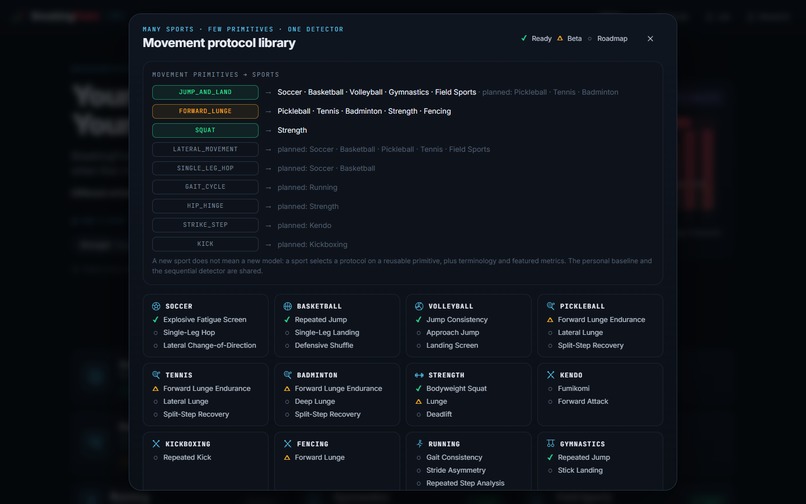The height and width of the screenshot is (504, 806).
Task: Click the checkmark beside Gymnastics Repeated Jump
Action: pyautogui.click(x=550, y=457)
